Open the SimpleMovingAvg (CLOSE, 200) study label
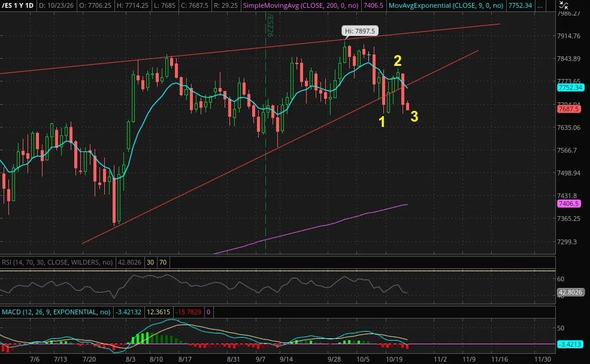Image resolution: width=590 pixels, height=364 pixels. 301,5
